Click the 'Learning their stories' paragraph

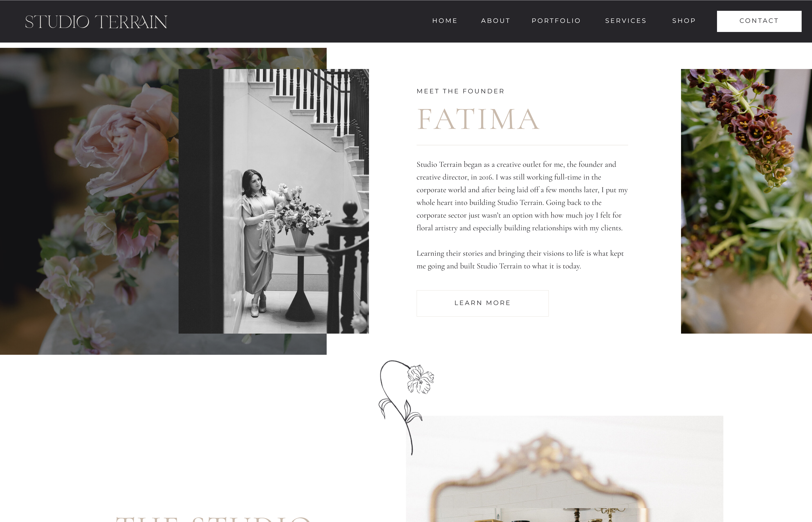coord(520,260)
